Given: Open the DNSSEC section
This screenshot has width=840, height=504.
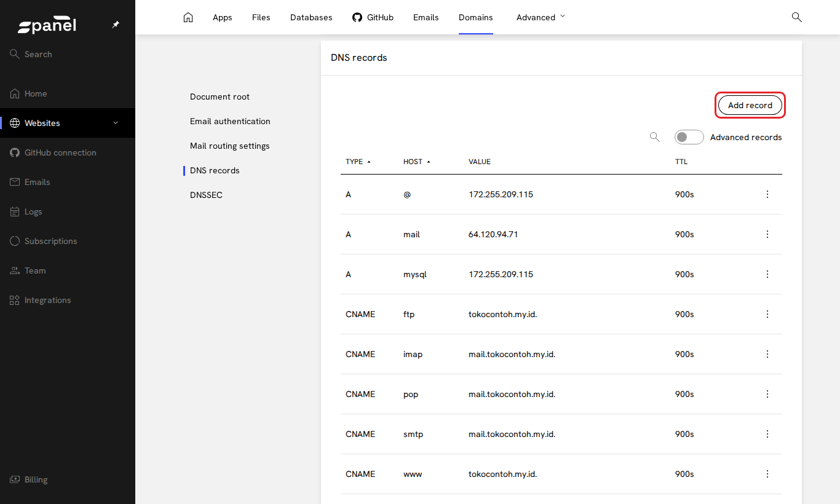Looking at the screenshot, I should (x=207, y=195).
